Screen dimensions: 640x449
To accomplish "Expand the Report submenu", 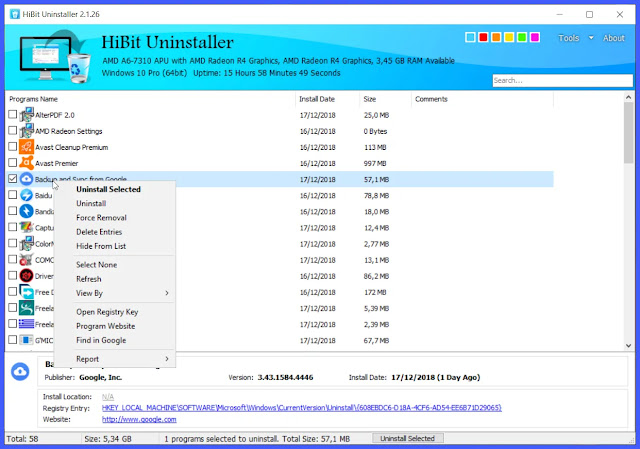I will click(x=167, y=359).
